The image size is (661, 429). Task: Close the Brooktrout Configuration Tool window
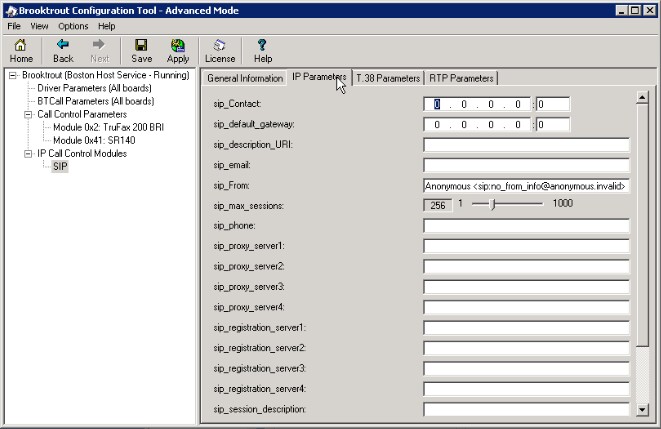point(650,11)
